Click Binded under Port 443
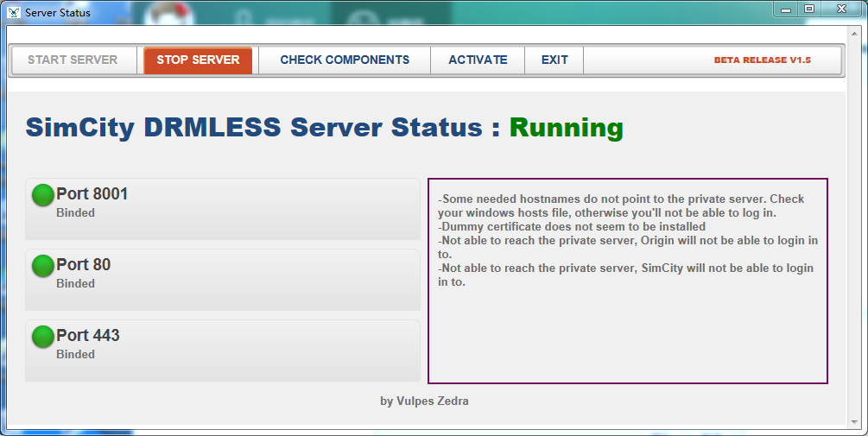This screenshot has width=868, height=436. (75, 354)
